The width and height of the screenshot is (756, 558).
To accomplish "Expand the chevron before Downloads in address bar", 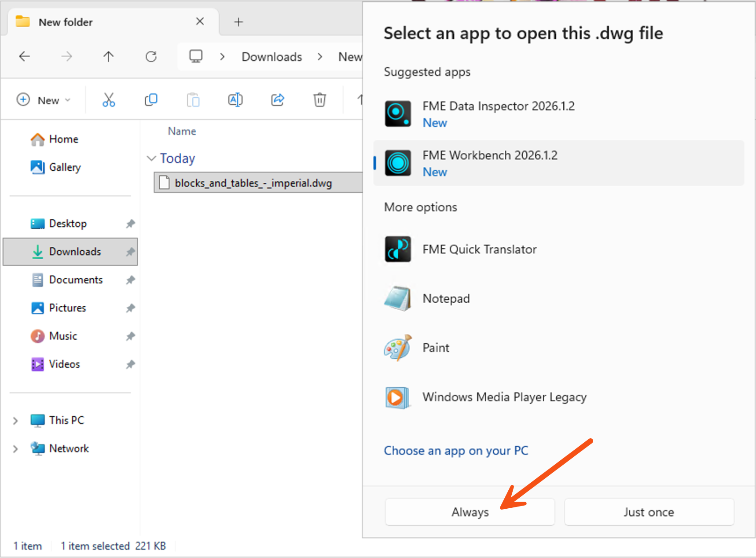I will (222, 57).
